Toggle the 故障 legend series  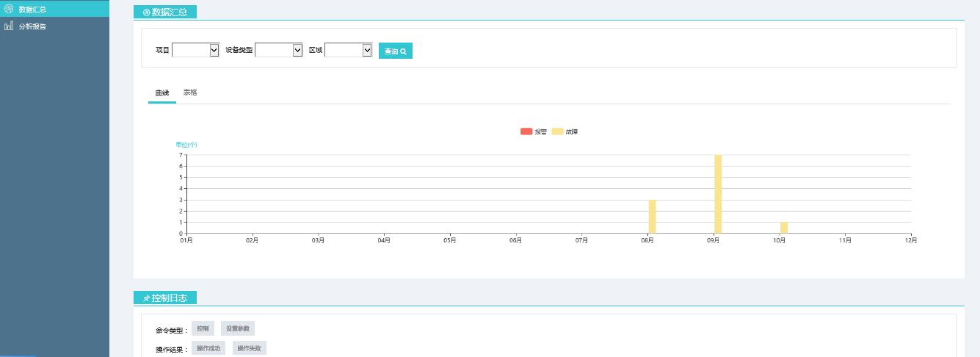coord(565,131)
